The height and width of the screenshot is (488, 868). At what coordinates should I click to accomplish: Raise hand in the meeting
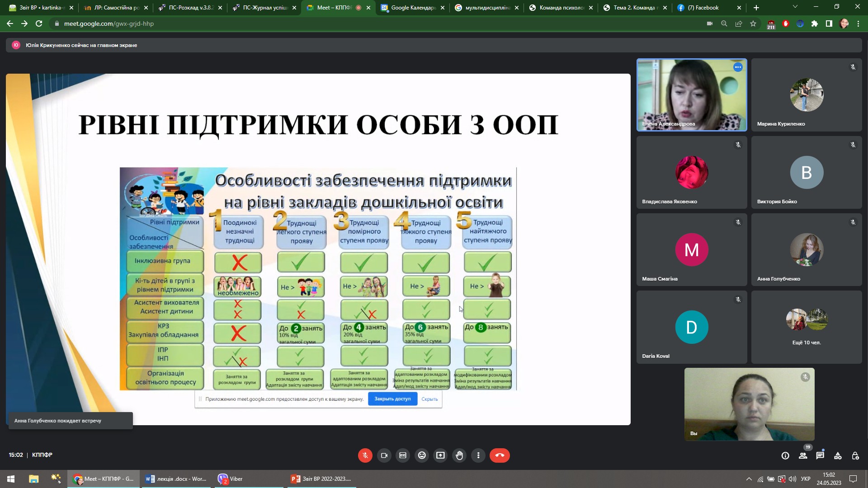point(459,455)
